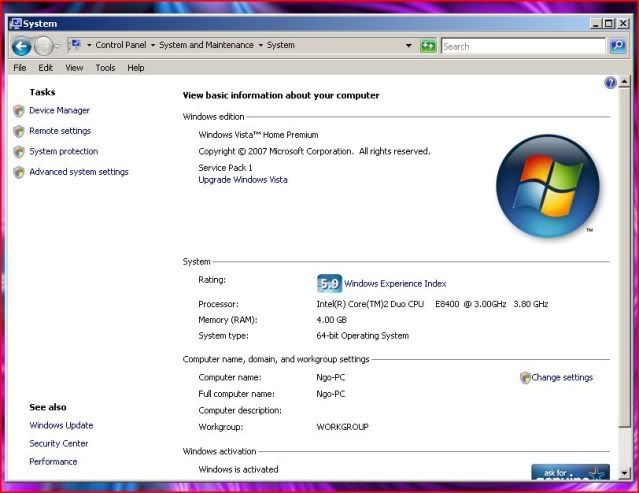
Task: Click the vertical scrollbar down arrow
Action: (624, 473)
